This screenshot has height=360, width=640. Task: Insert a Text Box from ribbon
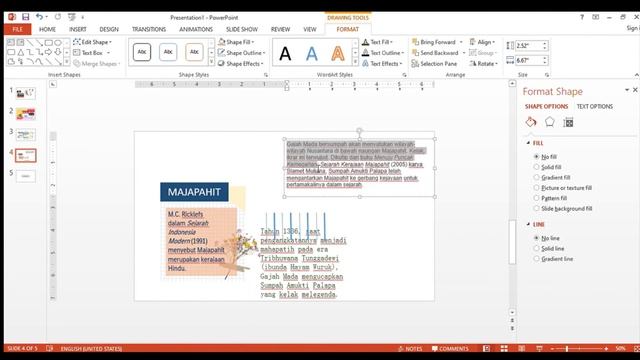pyautogui.click(x=91, y=53)
